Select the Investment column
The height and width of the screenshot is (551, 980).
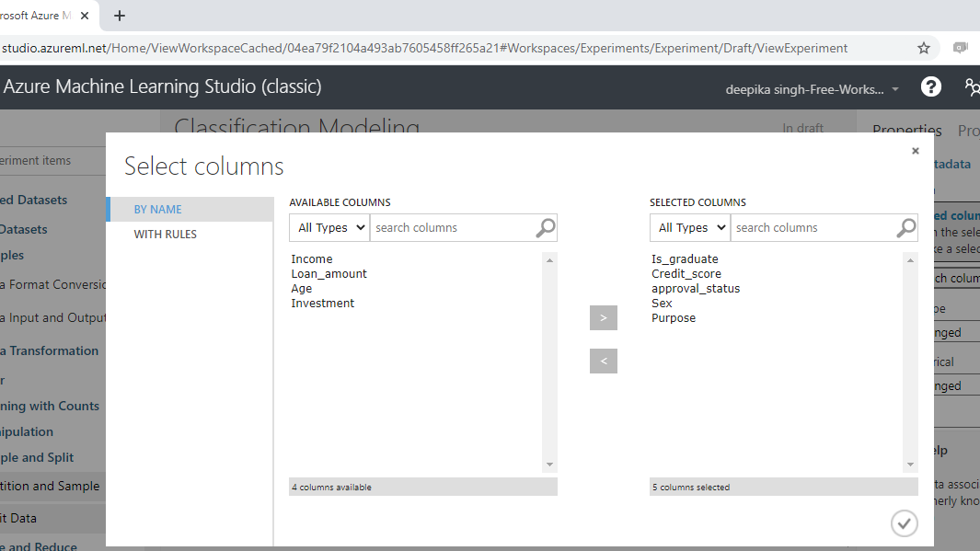pos(322,303)
